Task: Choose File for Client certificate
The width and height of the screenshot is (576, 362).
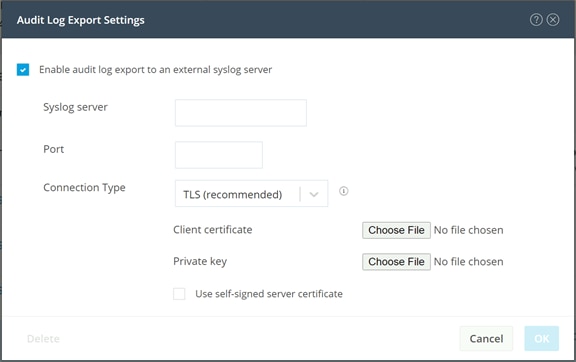Action: pyautogui.click(x=396, y=230)
